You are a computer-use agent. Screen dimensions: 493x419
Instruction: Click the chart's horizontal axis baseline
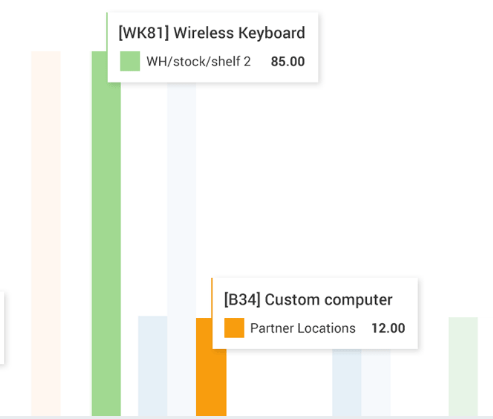click(x=246, y=417)
